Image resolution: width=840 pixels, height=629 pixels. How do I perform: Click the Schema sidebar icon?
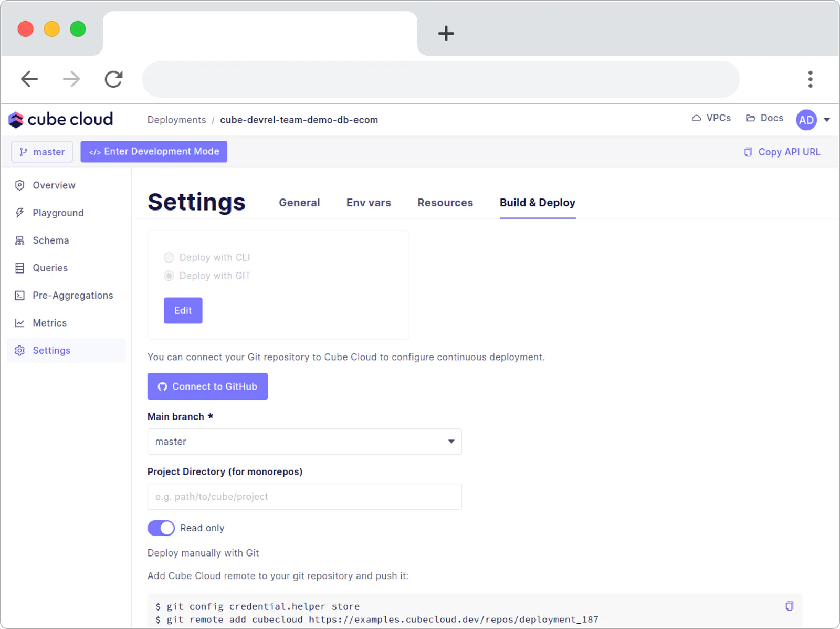(x=20, y=240)
